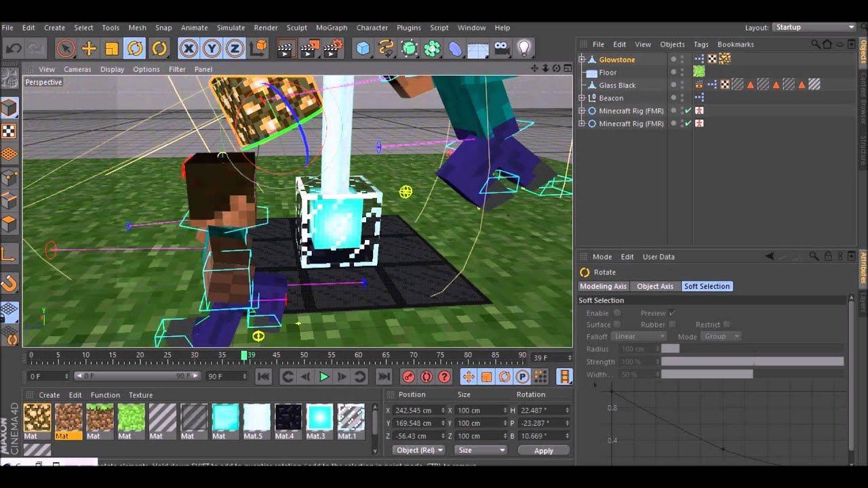This screenshot has width=868, height=488.
Task: Activate the Scale tool
Action: coord(113,48)
